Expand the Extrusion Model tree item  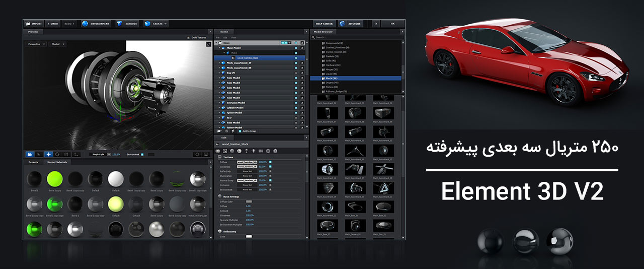pos(219,103)
